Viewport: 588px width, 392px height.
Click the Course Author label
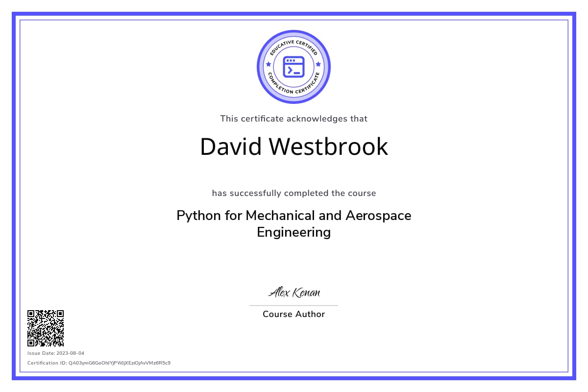(x=294, y=314)
